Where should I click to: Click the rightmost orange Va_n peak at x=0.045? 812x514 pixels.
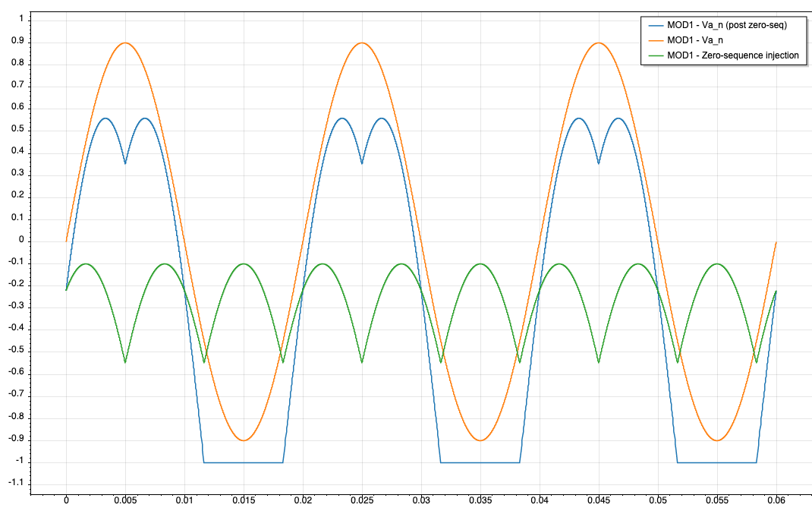(599, 43)
